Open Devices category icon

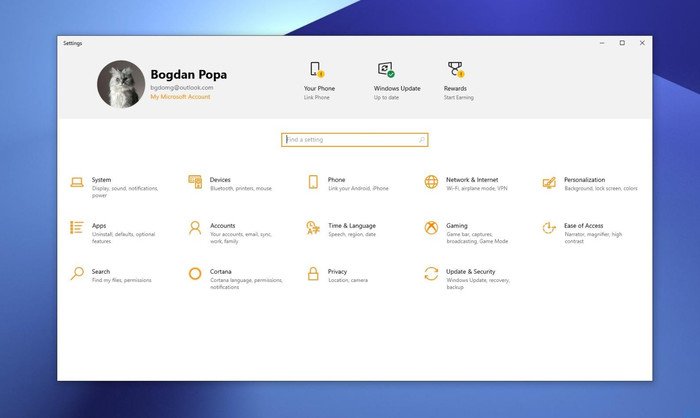click(195, 182)
